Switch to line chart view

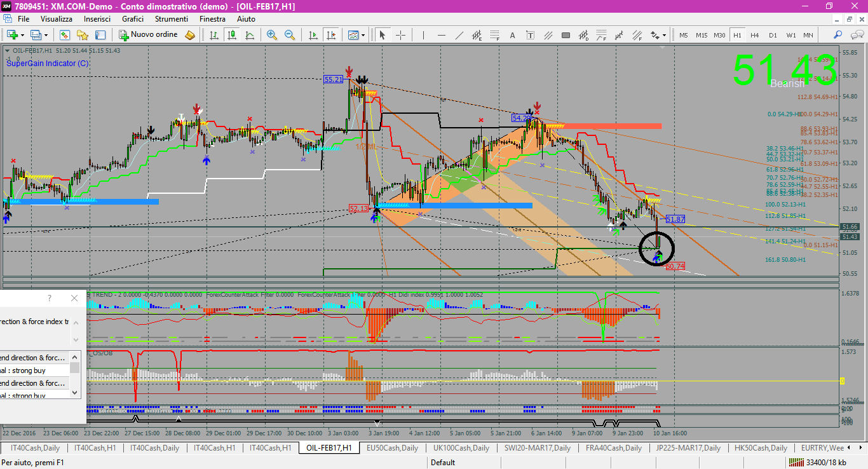(x=249, y=35)
